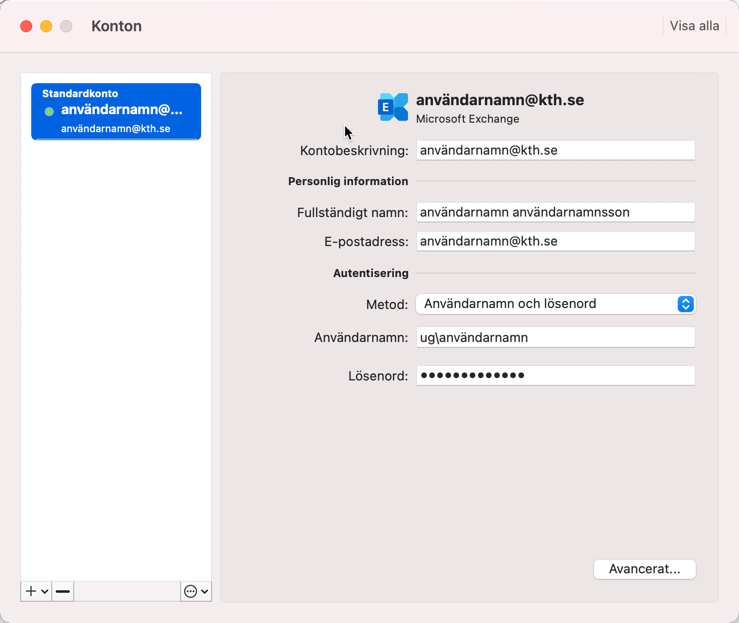This screenshot has height=623, width=739.
Task: Click the Microsoft Exchange account type label
Action: (x=467, y=119)
